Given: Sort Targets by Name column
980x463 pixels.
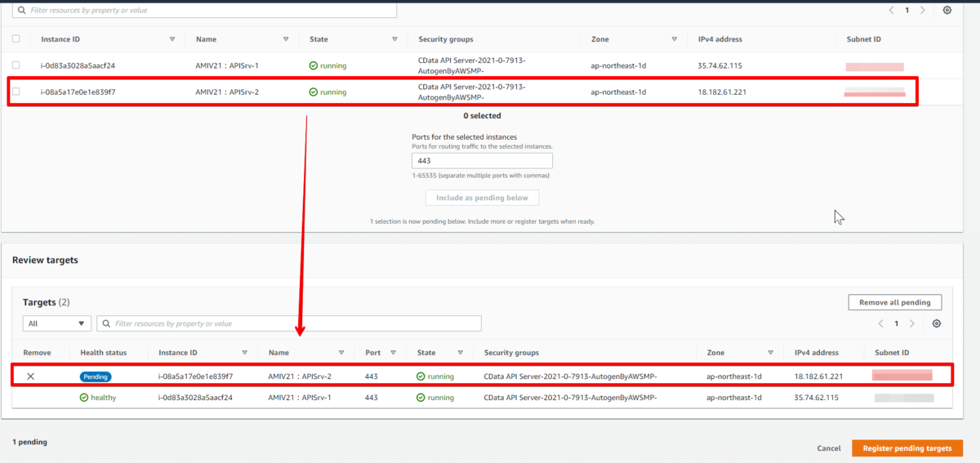Looking at the screenshot, I should click(x=341, y=353).
